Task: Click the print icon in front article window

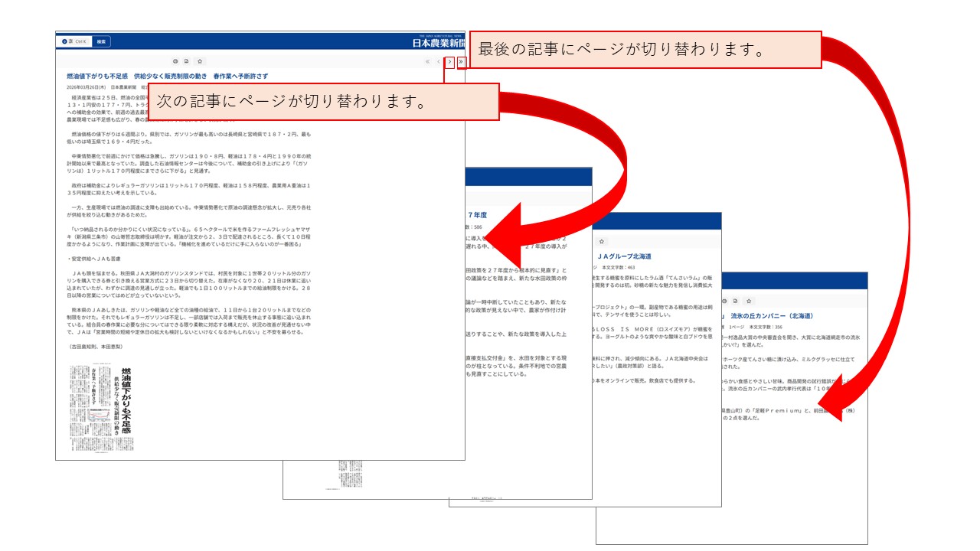Action: pos(175,61)
